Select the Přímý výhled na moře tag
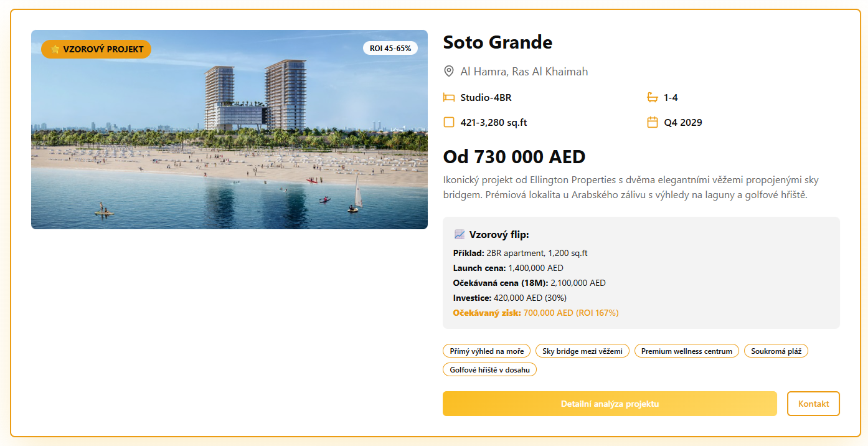Screen dimensions: 868x446 (x=487, y=351)
